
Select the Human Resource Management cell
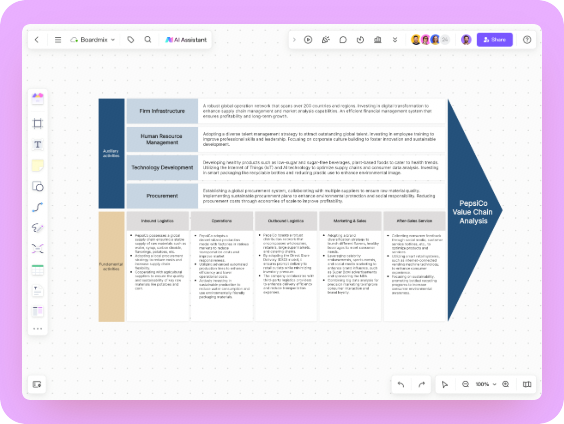tap(162, 139)
